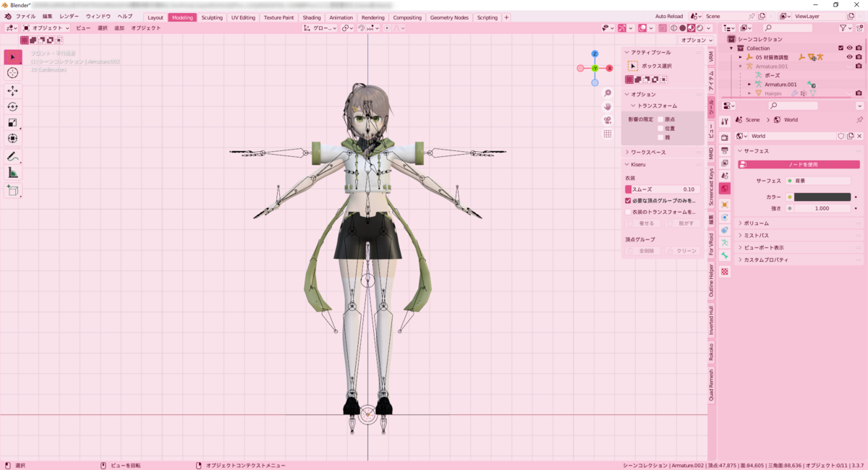Adjust the 強さ 1.000 value field
Image resolution: width=868 pixels, height=470 pixels.
(x=822, y=208)
